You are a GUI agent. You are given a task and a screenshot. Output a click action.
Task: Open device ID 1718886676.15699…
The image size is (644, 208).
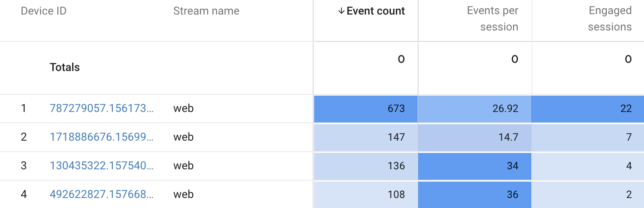coord(101,137)
